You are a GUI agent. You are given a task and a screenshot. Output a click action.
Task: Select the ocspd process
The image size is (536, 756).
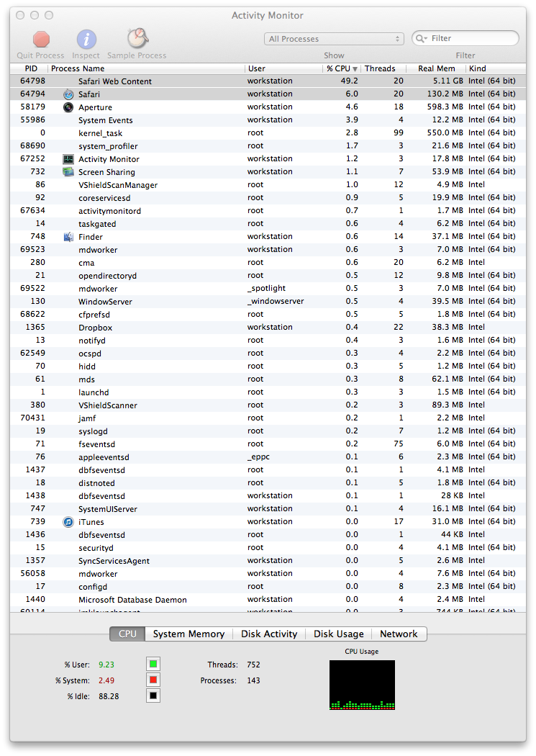tap(268, 354)
